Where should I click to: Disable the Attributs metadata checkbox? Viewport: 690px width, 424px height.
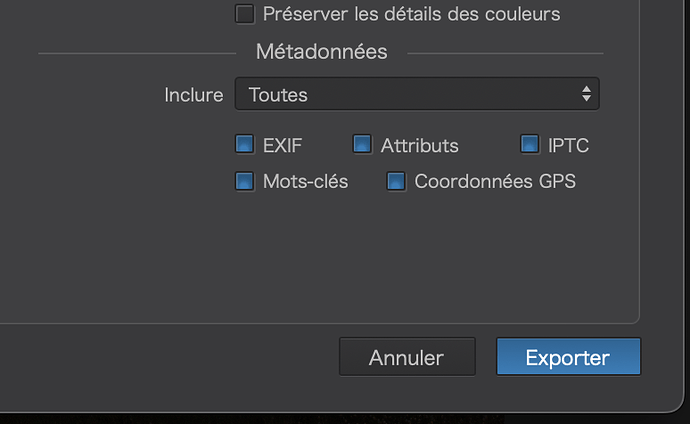click(362, 144)
